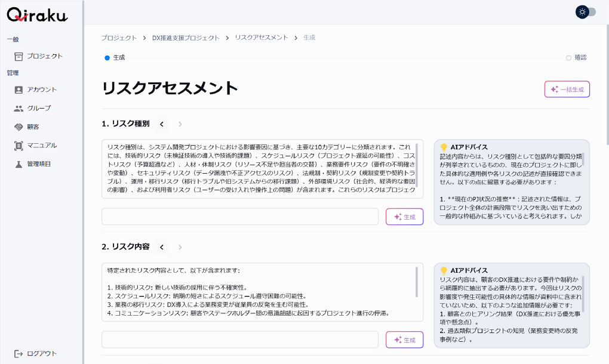Go to next version of リスク種別
This screenshot has height=364, width=609.
[180, 124]
